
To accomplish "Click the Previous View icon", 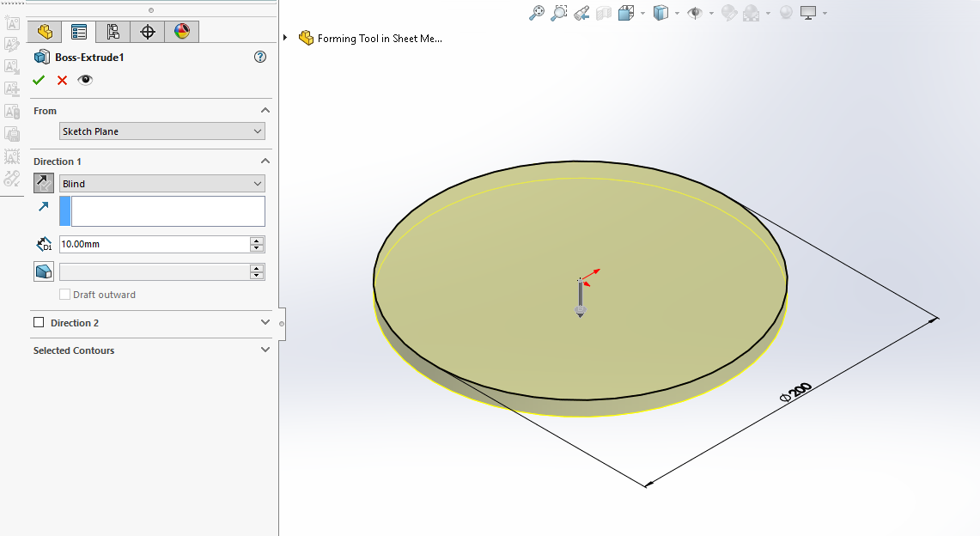I will click(x=581, y=13).
